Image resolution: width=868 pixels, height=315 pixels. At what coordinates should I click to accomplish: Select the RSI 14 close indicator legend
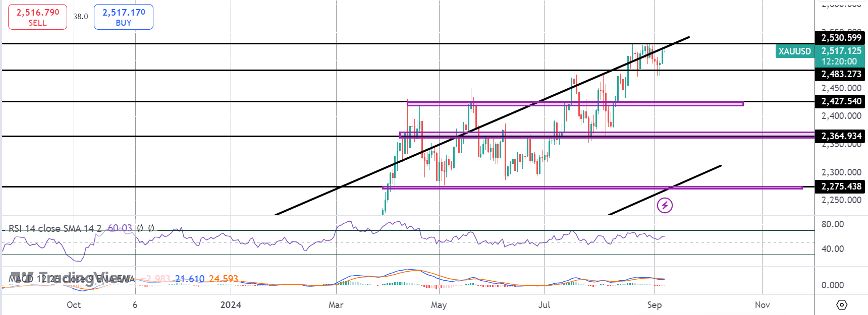pos(55,228)
